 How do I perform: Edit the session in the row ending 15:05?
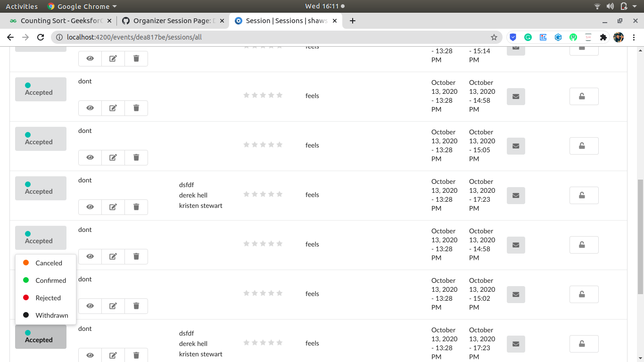click(113, 157)
